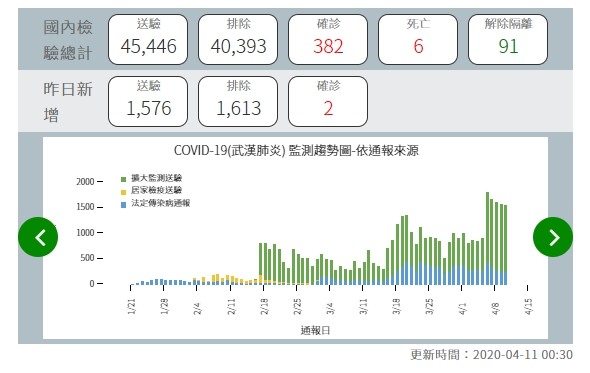Select yesterday's 送驗 1,576 card
Image resolution: width=590 pixels, height=373 pixels.
pos(148,101)
